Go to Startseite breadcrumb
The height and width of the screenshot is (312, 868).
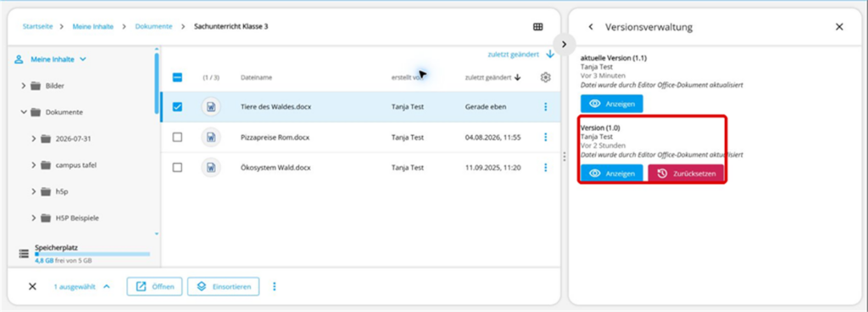(37, 26)
